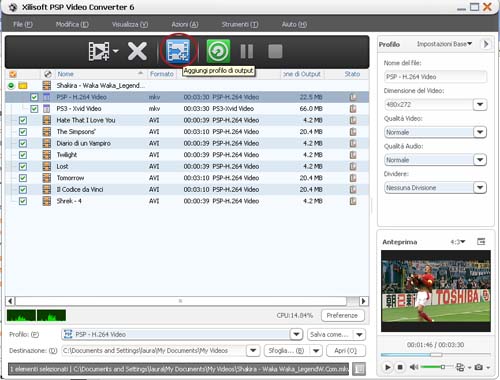This screenshot has width=500, height=380.
Task: Click the Remove (X) toolbar icon
Action: (137, 51)
